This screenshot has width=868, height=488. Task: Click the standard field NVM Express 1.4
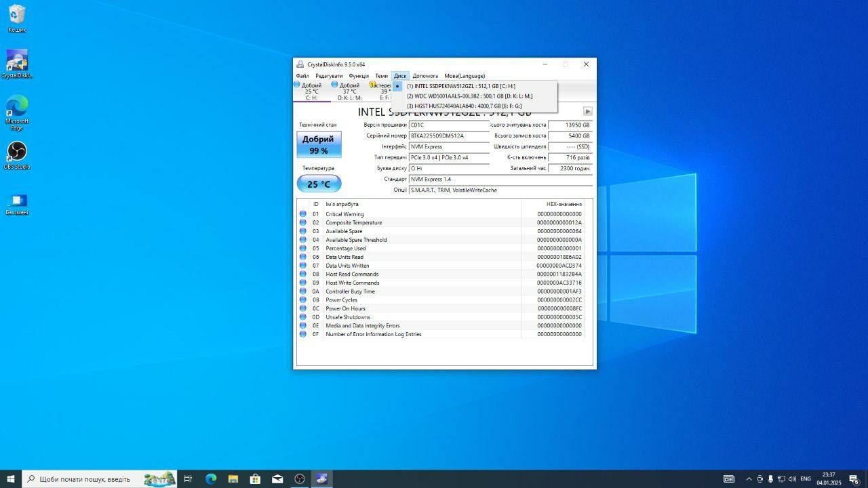tap(500, 179)
